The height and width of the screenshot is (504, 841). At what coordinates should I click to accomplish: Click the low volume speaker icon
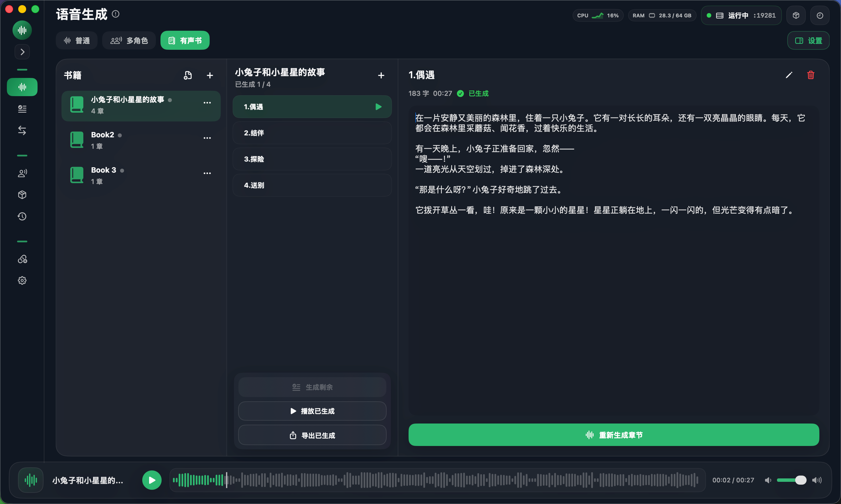click(x=768, y=480)
